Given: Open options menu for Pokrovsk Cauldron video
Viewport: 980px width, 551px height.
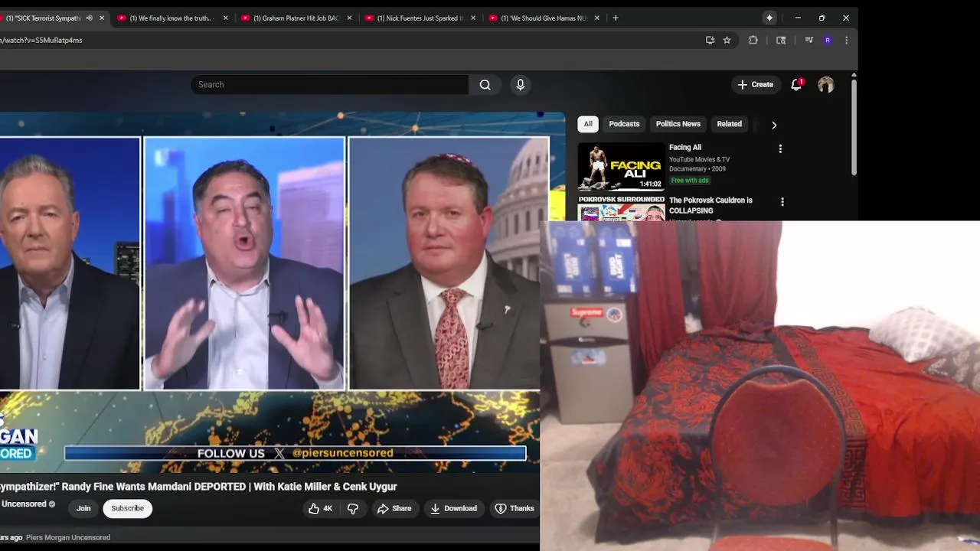Looking at the screenshot, I should click(x=782, y=202).
